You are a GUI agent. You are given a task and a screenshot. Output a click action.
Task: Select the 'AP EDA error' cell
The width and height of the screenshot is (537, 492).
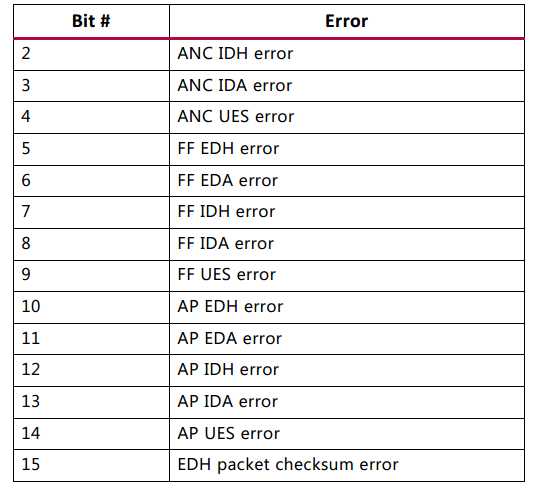(347, 339)
